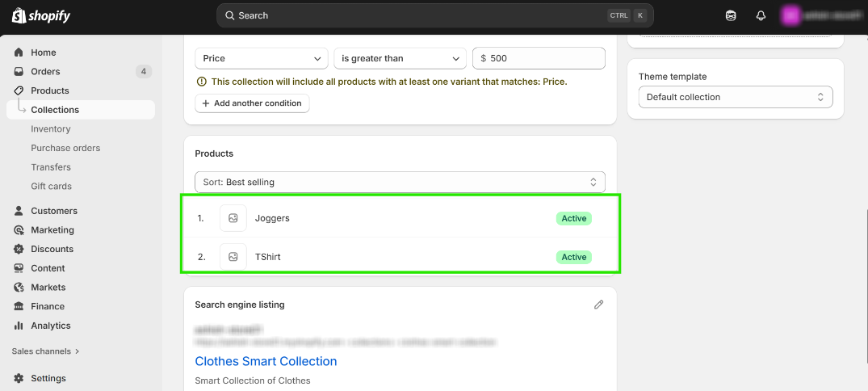868x391 pixels.
Task: Open the Clothes Smart Collection link
Action: pos(266,361)
